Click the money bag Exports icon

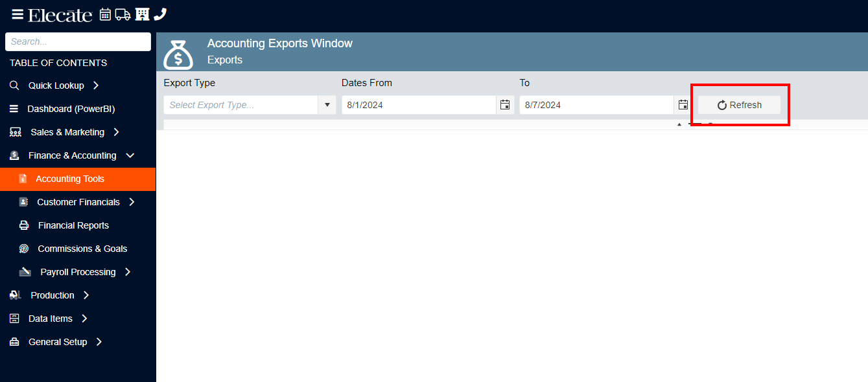pyautogui.click(x=178, y=54)
